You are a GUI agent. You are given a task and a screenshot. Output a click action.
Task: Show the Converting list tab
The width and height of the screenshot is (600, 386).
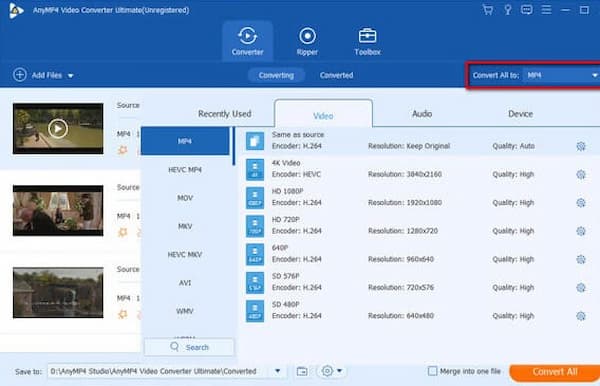point(276,75)
